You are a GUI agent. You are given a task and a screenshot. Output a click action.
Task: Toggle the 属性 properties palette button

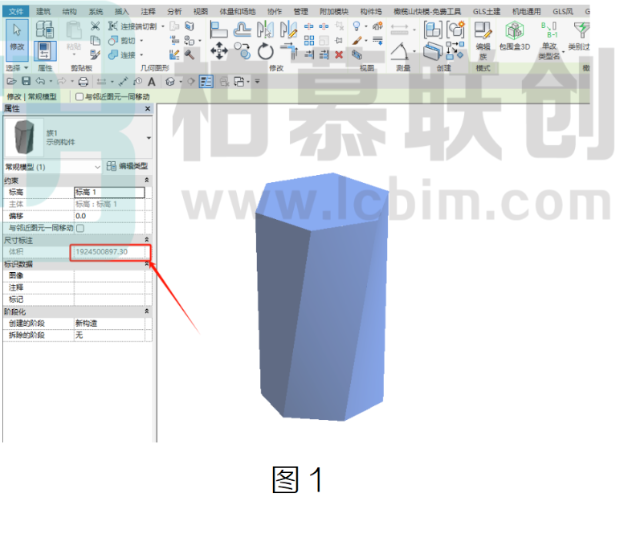click(x=45, y=51)
